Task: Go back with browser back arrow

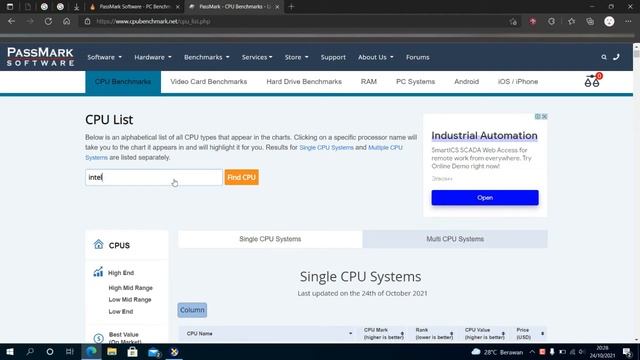Action: click(x=11, y=21)
